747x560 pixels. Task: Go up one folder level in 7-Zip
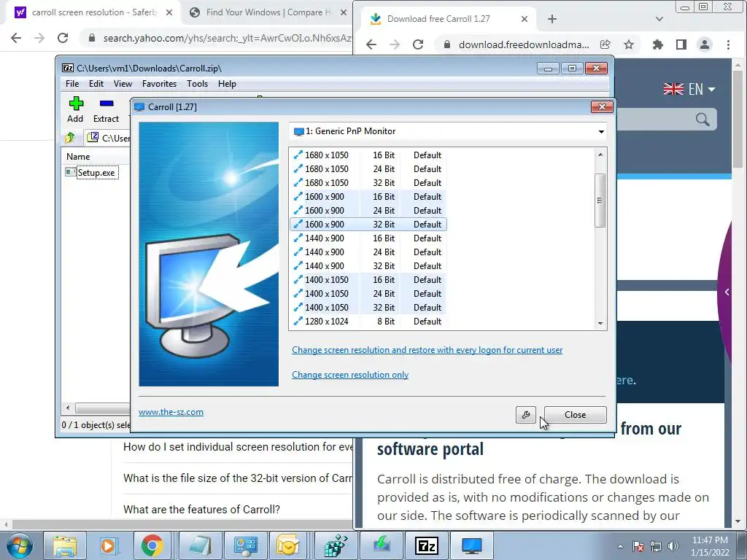(70, 138)
